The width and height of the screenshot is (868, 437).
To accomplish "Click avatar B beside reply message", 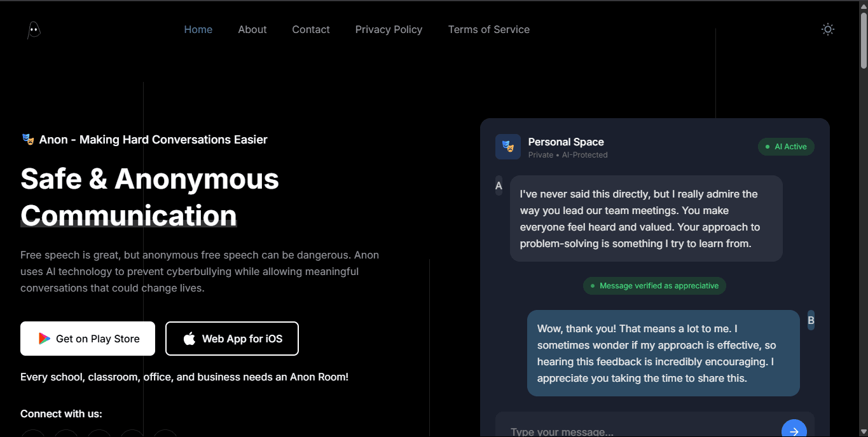I will (x=811, y=320).
